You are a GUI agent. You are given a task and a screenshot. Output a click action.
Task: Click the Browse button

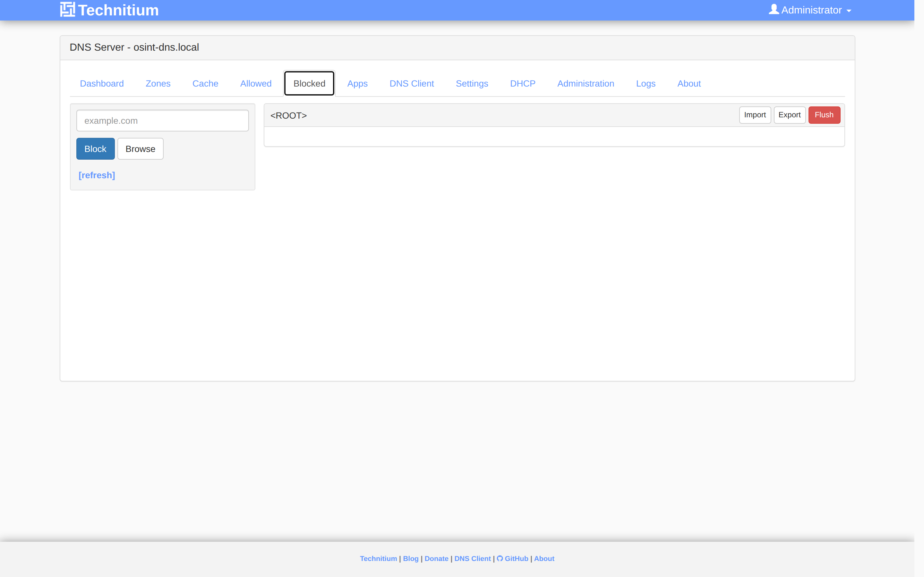point(141,149)
